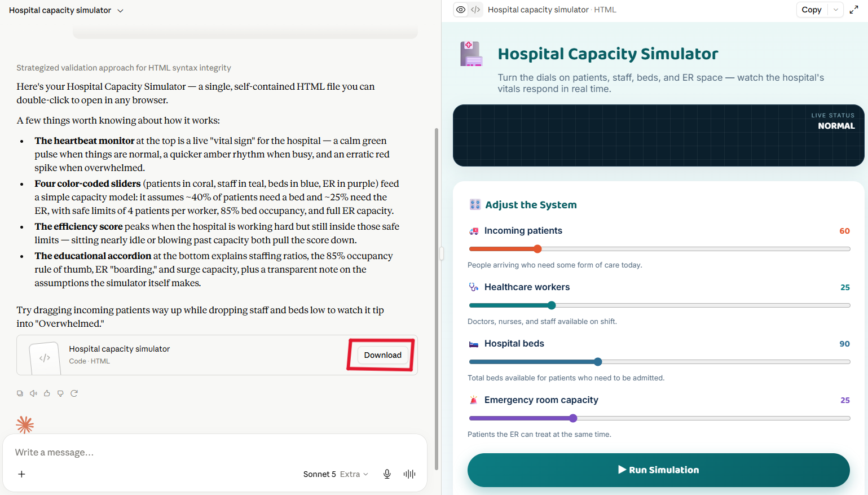Retry the response with the regenerate icon
This screenshot has height=495, width=868.
point(74,393)
